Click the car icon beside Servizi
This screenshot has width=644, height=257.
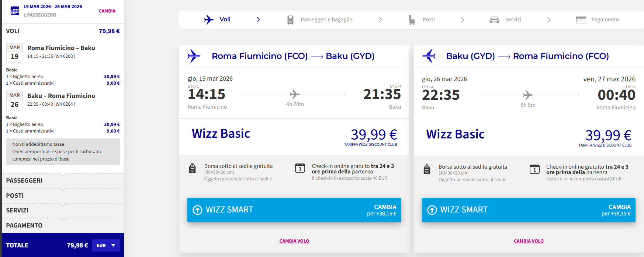click(x=494, y=20)
